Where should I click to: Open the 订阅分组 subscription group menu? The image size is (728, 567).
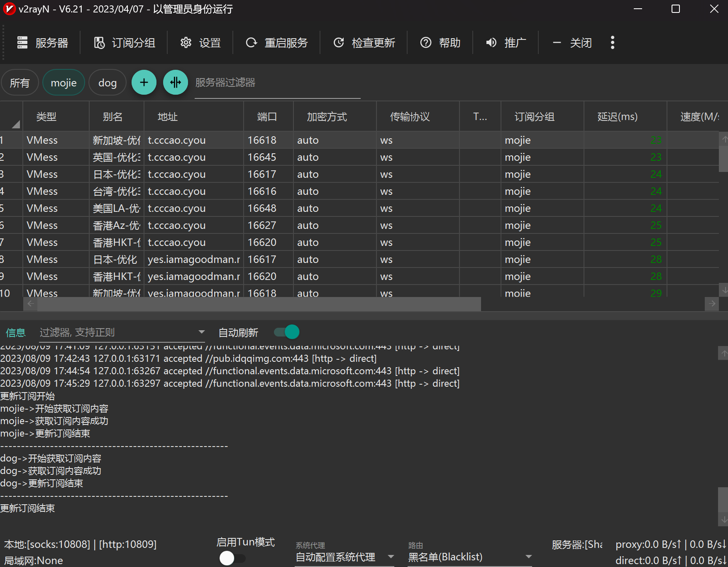[x=125, y=43]
